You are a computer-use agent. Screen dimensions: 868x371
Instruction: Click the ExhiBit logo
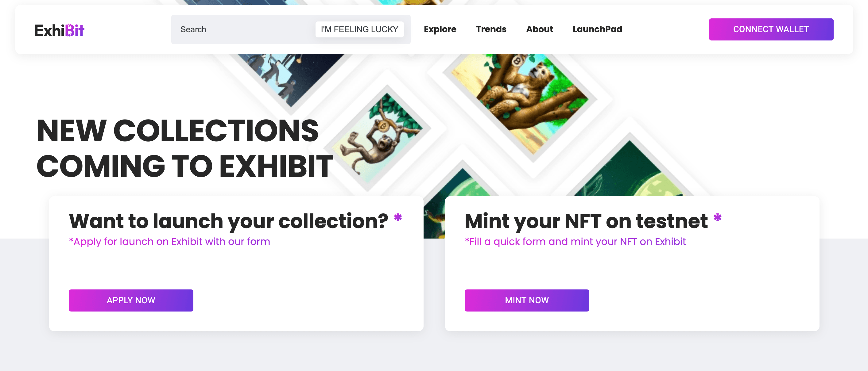(59, 30)
